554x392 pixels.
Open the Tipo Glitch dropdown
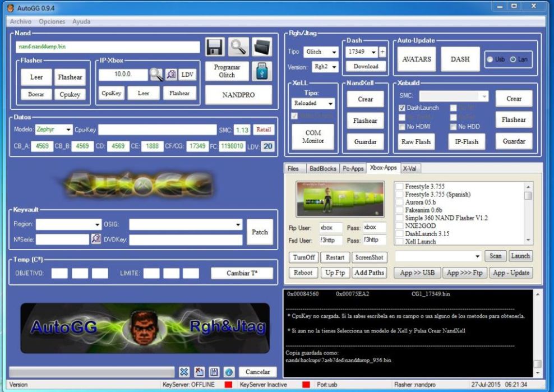[x=321, y=52]
